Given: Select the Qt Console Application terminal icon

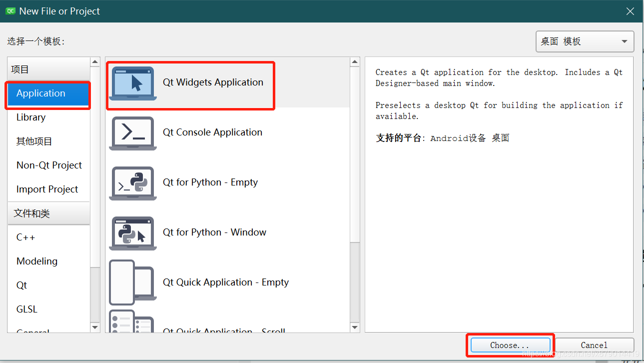Looking at the screenshot, I should point(132,133).
